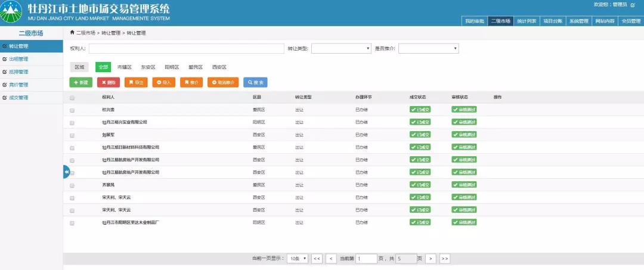Check the row checkbox for 杜兴贵
Screen dimensions: 644x270
point(72,110)
